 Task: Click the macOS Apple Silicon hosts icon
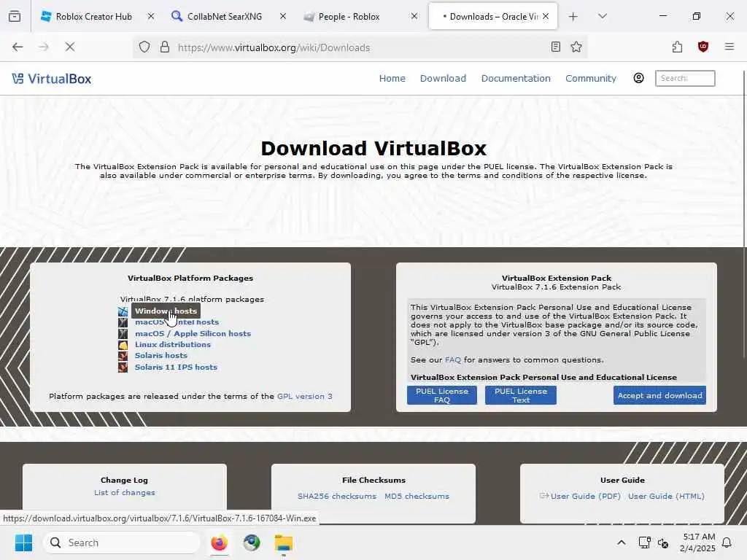click(123, 333)
